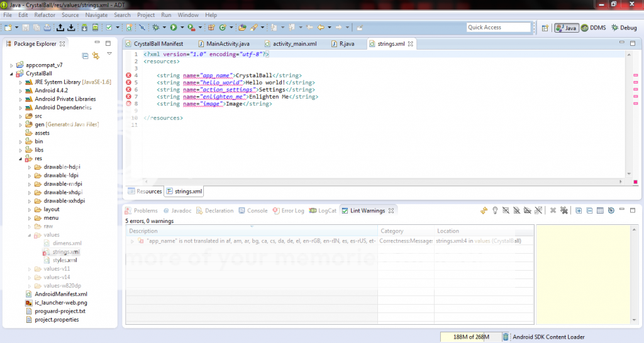
Task: Click the lightbulb quick fix icon
Action: point(495,210)
